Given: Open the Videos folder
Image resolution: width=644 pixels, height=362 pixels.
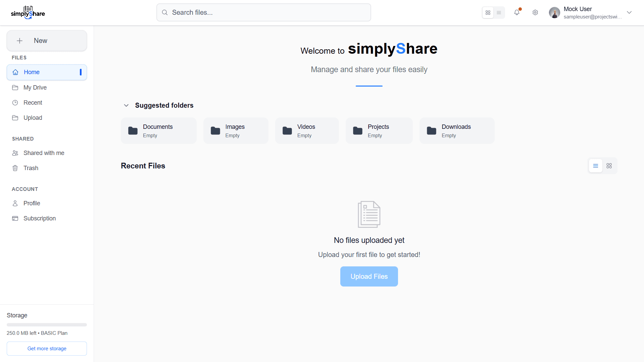Looking at the screenshot, I should pos(306,131).
